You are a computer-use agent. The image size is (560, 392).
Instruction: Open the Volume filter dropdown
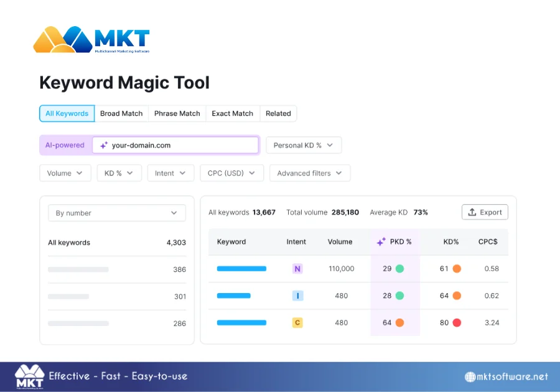click(x=65, y=173)
